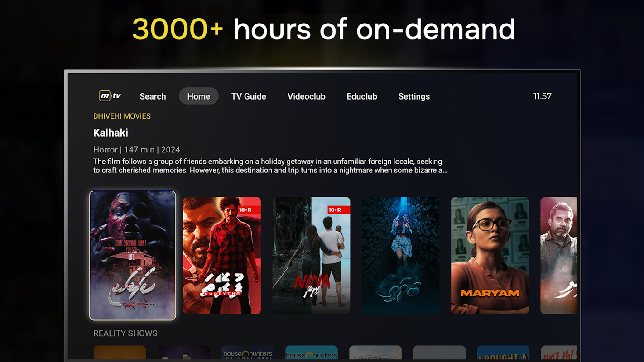This screenshot has height=362, width=644.
Task: Open the TV Guide tab
Action: tap(249, 96)
